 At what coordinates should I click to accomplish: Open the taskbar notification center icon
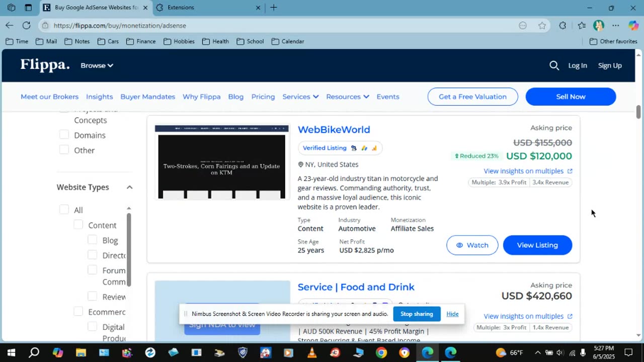(x=628, y=352)
